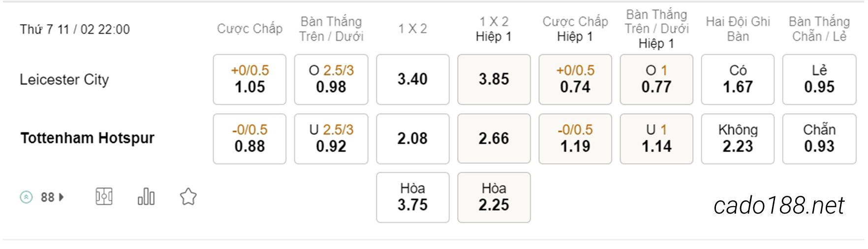Select first-half handicap -0/0.5 at 1.19
Screen dimensions: 868x249
click(575, 139)
